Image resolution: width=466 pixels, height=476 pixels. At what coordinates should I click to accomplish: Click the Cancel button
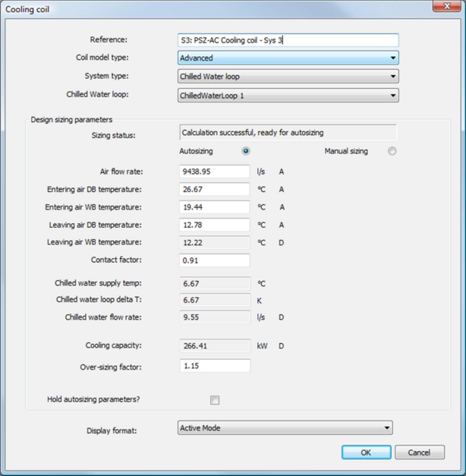click(419, 452)
